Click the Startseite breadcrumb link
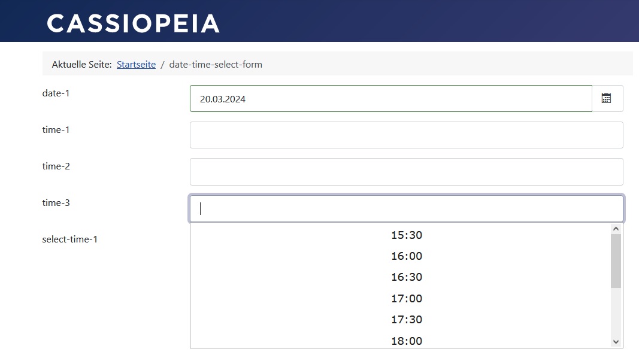This screenshot has width=639, height=364. click(x=136, y=64)
